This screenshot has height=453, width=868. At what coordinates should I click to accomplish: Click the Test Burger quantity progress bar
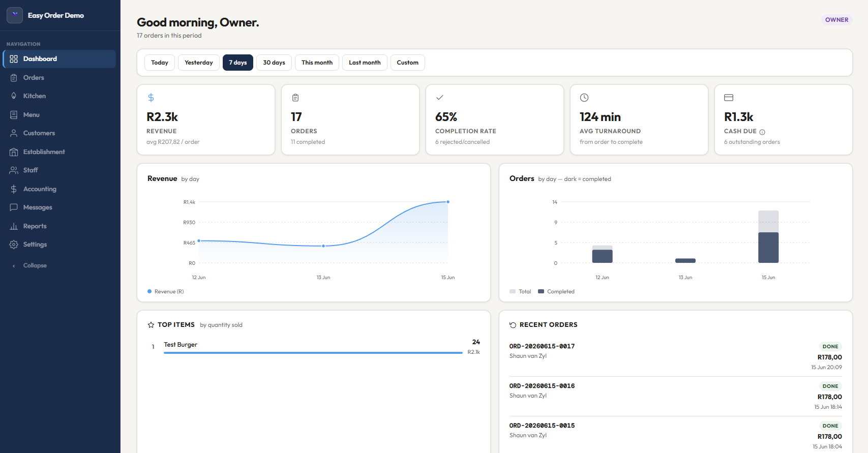pyautogui.click(x=313, y=353)
